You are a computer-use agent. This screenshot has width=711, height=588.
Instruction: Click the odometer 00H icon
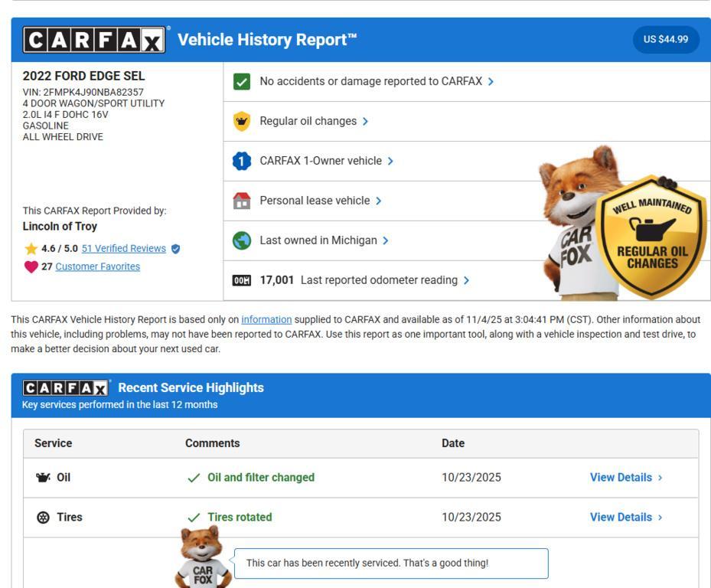click(243, 279)
